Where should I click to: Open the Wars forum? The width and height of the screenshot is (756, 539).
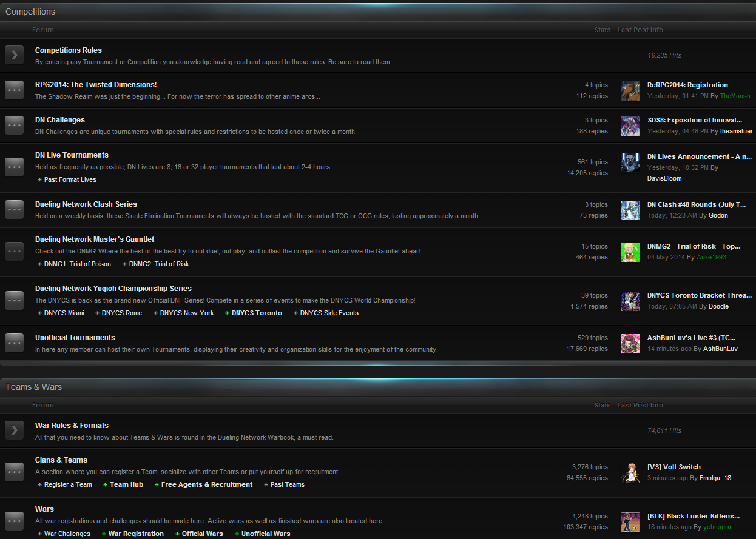pyautogui.click(x=44, y=509)
